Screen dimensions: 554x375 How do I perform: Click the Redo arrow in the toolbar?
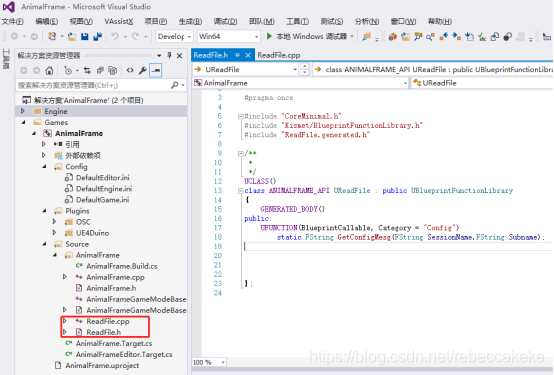(136, 36)
